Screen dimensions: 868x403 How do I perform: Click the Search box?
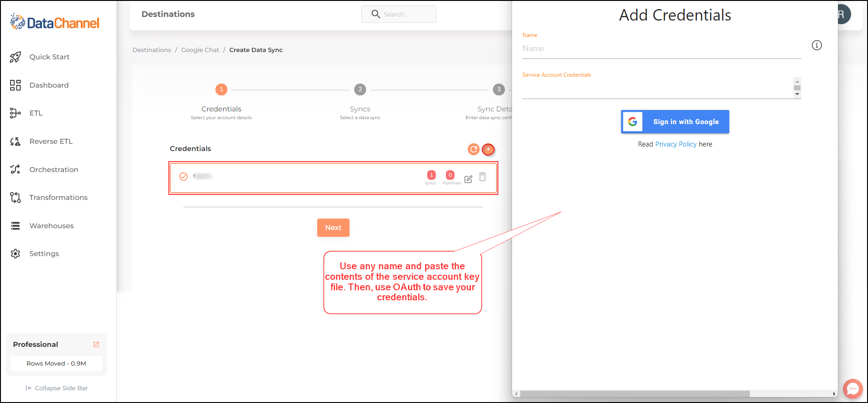[399, 14]
